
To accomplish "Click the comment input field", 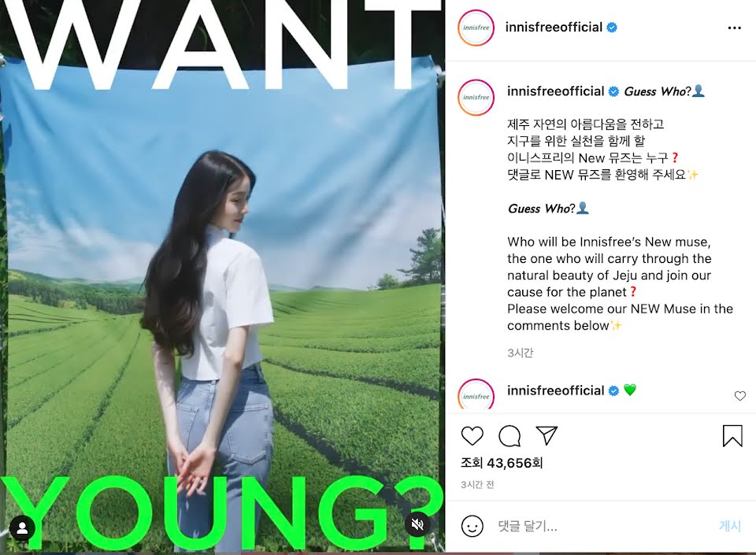I will [x=602, y=526].
